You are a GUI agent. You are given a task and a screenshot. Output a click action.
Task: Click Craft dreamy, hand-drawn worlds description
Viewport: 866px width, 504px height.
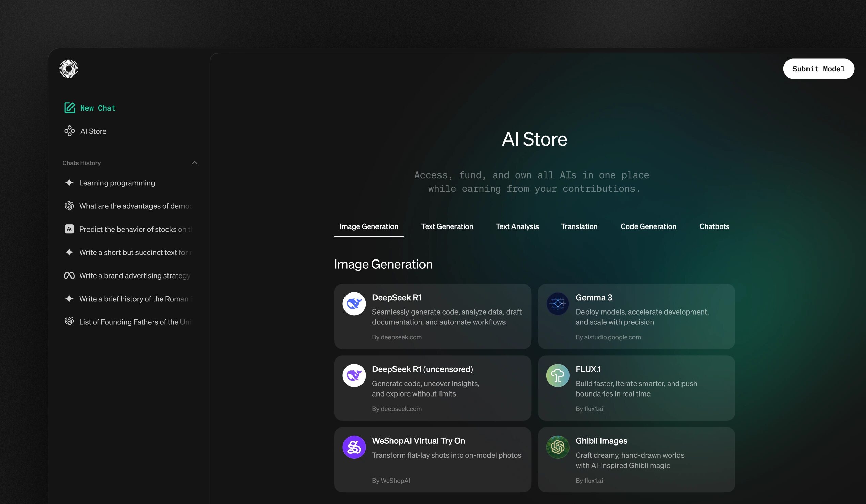630,460
